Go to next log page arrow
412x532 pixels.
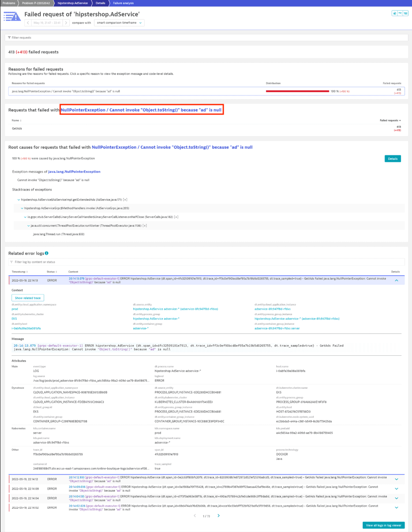click(218, 516)
